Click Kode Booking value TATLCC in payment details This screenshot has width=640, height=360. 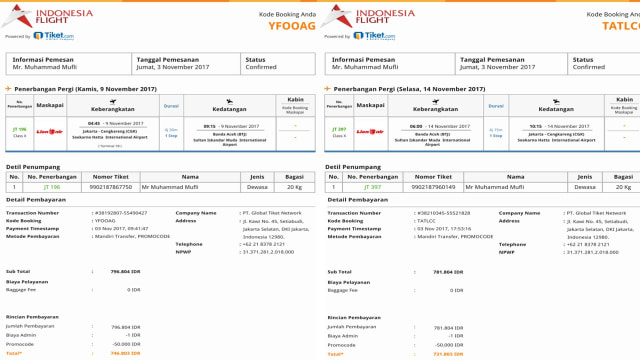(x=426, y=221)
